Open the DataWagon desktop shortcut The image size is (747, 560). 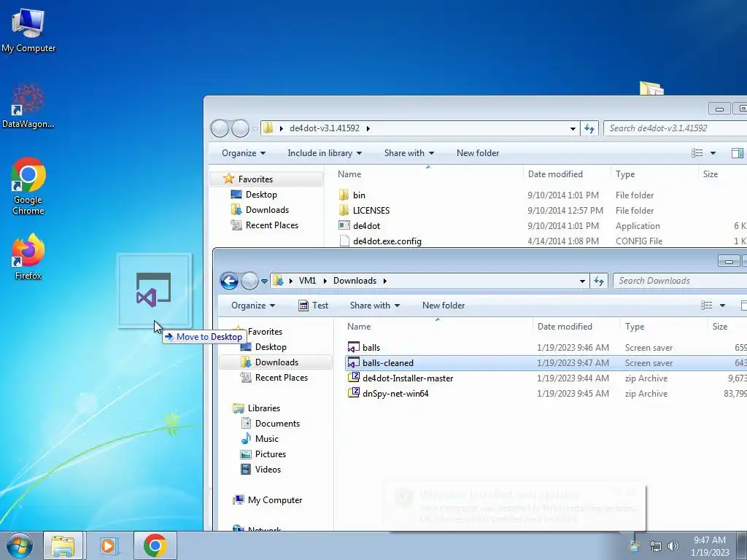click(x=28, y=106)
